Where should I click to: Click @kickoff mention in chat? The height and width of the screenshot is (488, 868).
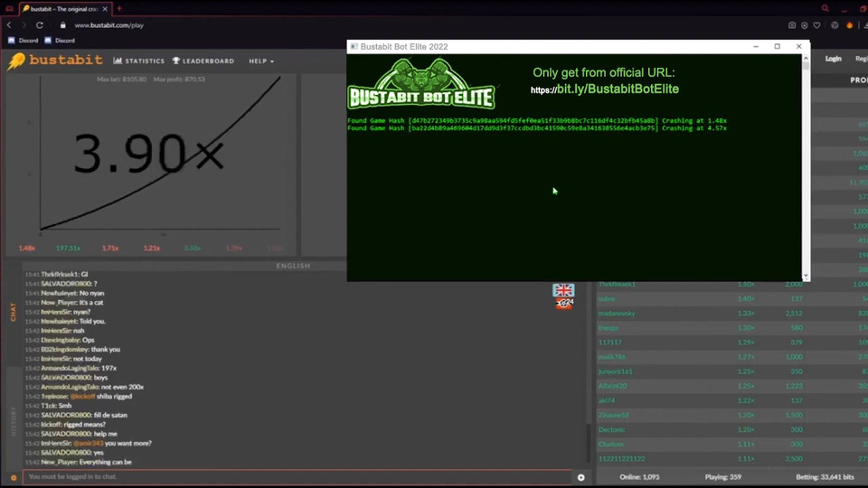pos(82,396)
